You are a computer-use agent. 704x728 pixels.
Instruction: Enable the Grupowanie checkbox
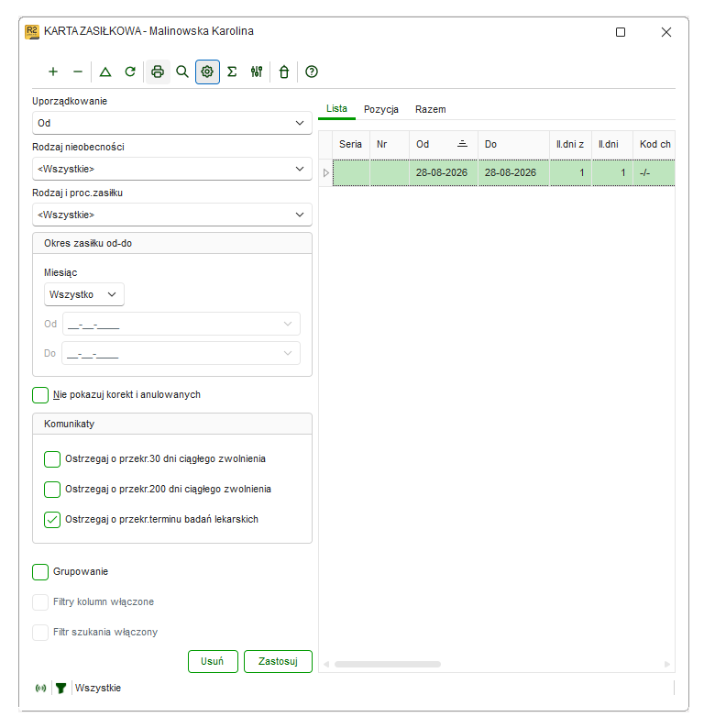point(40,572)
